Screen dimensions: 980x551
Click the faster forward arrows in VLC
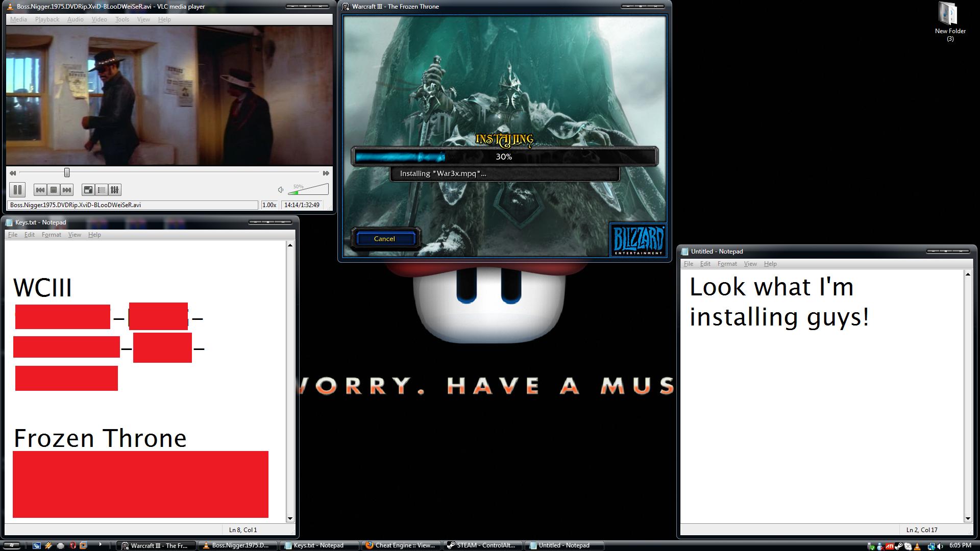pyautogui.click(x=326, y=173)
